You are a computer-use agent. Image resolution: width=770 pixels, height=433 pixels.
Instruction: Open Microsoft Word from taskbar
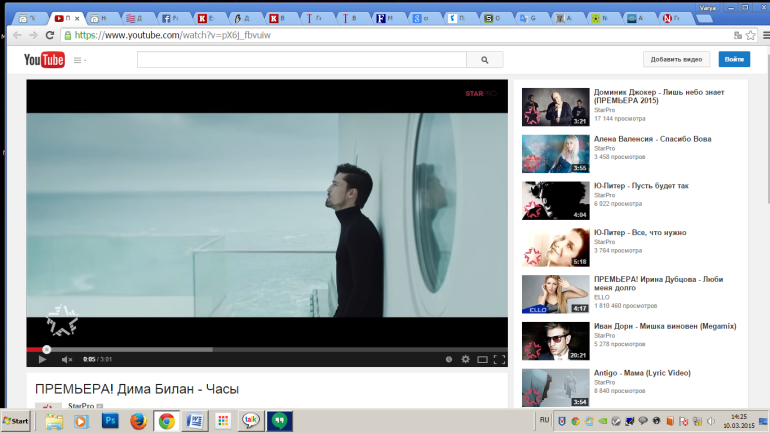coord(195,421)
